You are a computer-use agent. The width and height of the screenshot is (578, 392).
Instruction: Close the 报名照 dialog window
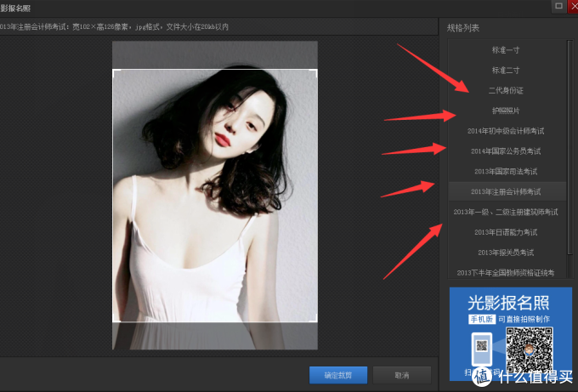click(x=574, y=6)
